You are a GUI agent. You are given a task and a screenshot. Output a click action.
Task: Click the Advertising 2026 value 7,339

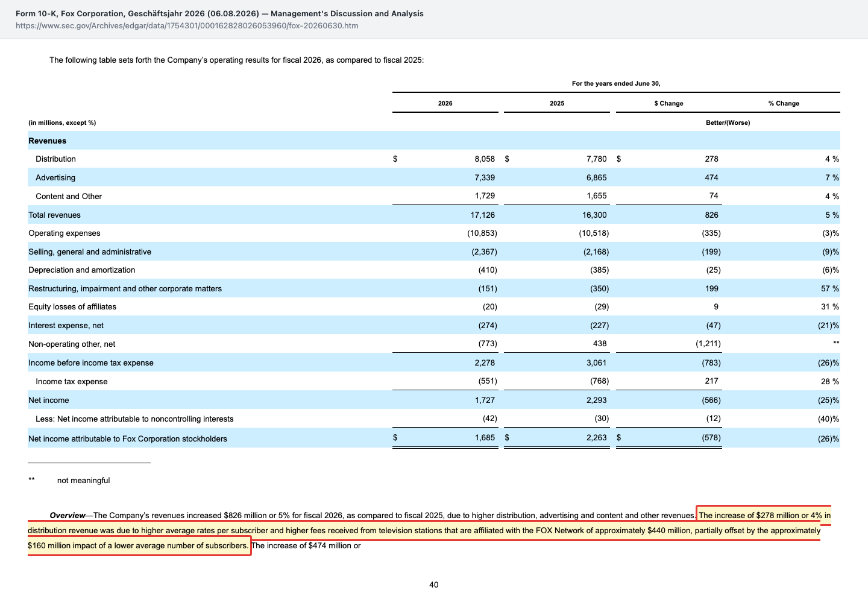(x=485, y=177)
